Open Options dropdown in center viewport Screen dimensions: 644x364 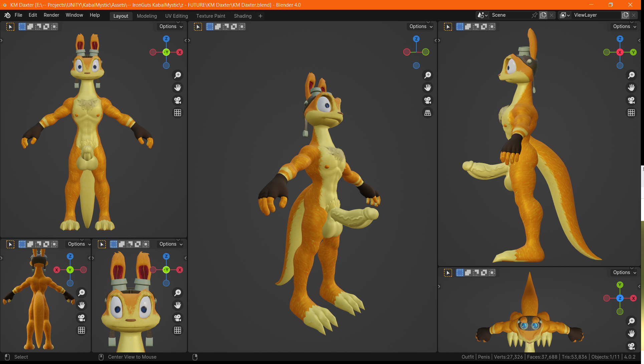[421, 26]
